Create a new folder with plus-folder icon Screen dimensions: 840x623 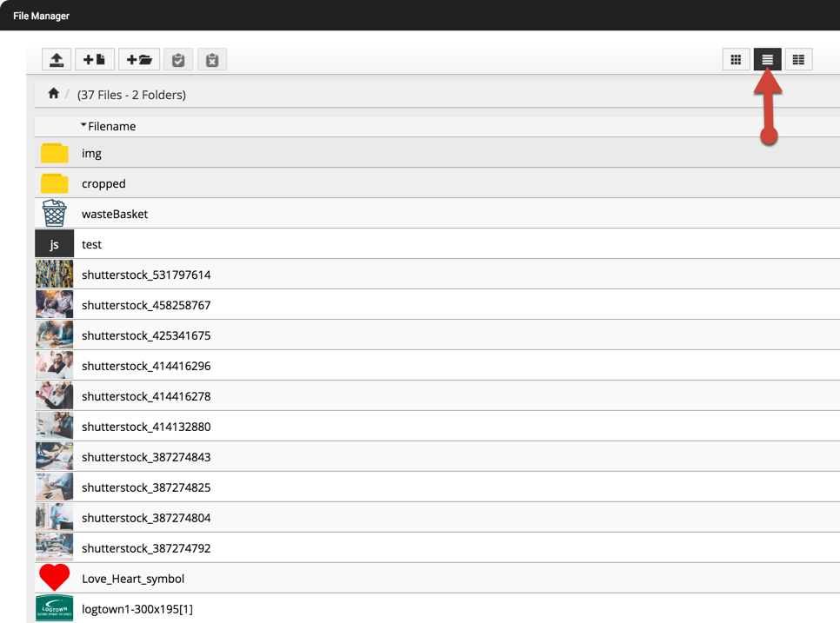(139, 59)
